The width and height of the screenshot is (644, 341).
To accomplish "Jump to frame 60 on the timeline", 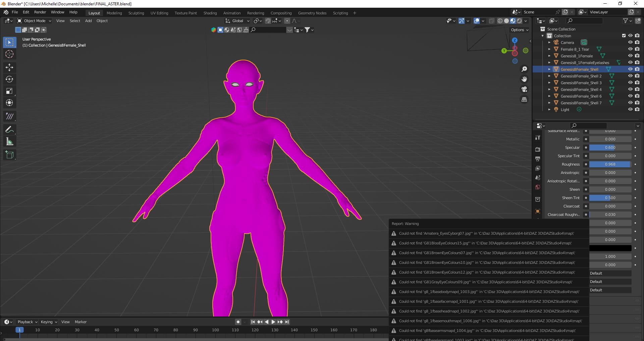I will (136, 330).
